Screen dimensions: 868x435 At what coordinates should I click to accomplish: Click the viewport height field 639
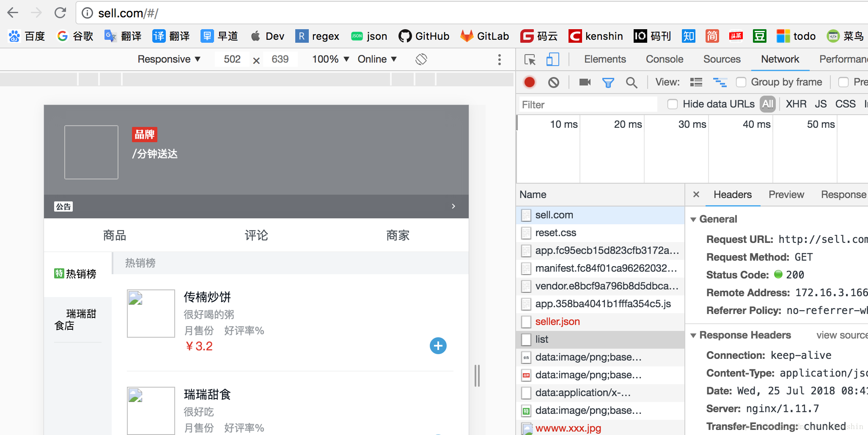pyautogui.click(x=280, y=59)
